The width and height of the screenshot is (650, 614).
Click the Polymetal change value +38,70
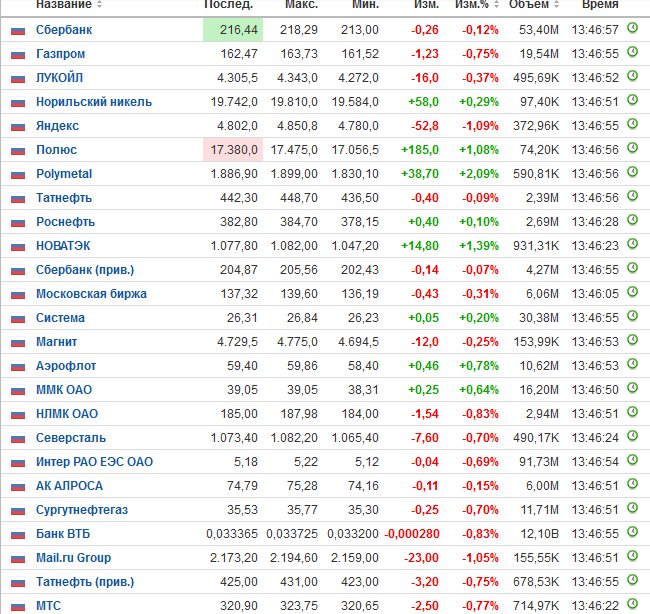420,174
